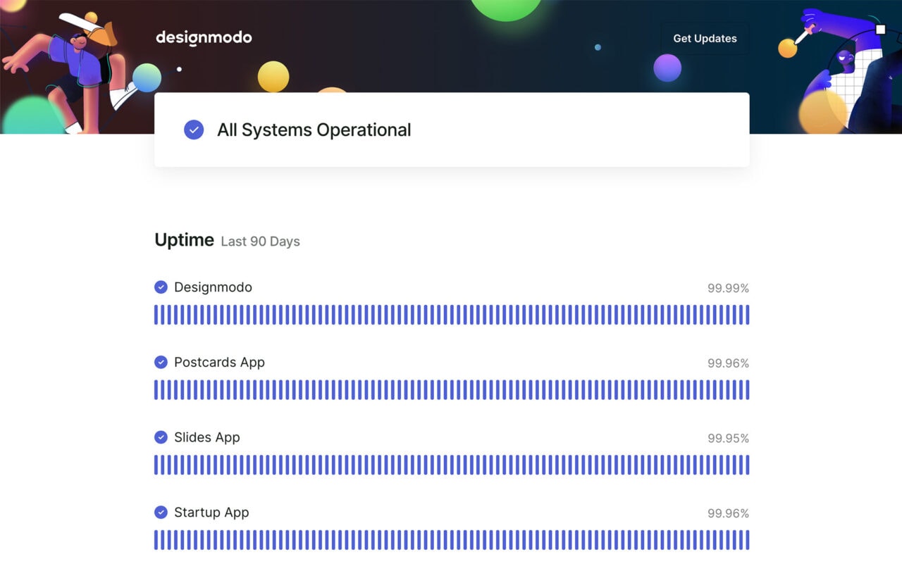Image resolution: width=902 pixels, height=588 pixels.
Task: Select the Slides App service name
Action: pyautogui.click(x=207, y=437)
